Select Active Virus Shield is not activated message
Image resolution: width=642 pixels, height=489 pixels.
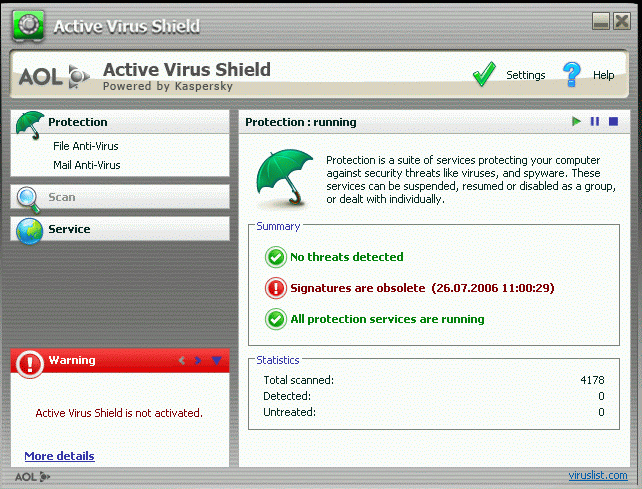119,413
